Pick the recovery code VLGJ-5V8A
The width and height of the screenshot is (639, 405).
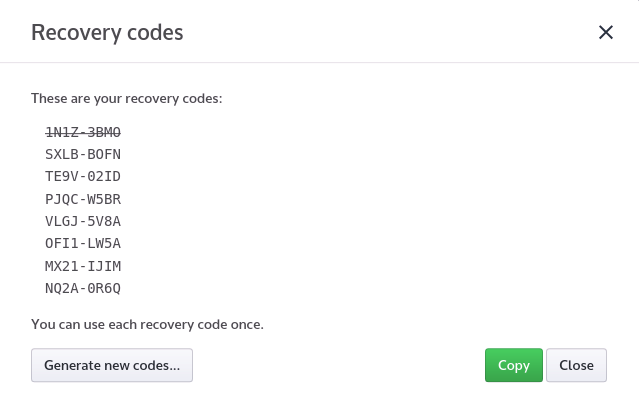[x=83, y=221]
